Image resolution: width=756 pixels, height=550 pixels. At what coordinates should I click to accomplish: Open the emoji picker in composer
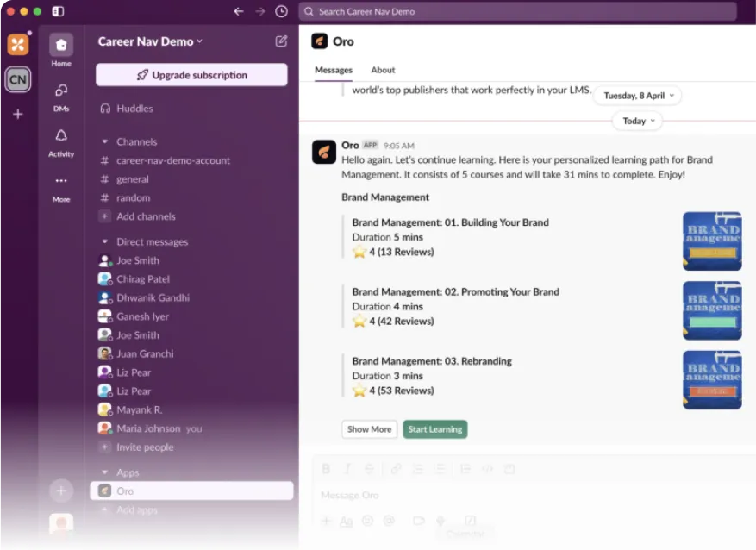tap(367, 521)
